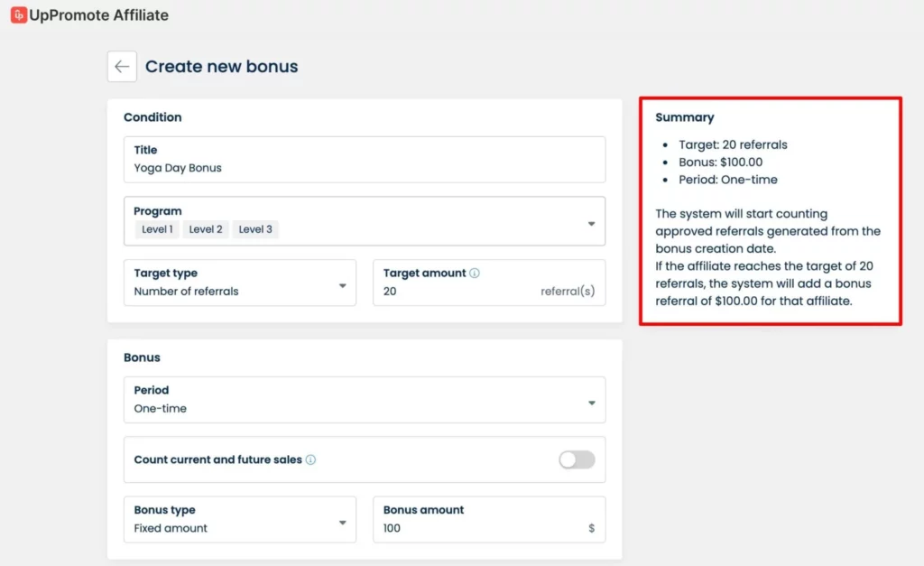Click the Create new bonus heading
This screenshot has height=566, width=924.
point(221,67)
